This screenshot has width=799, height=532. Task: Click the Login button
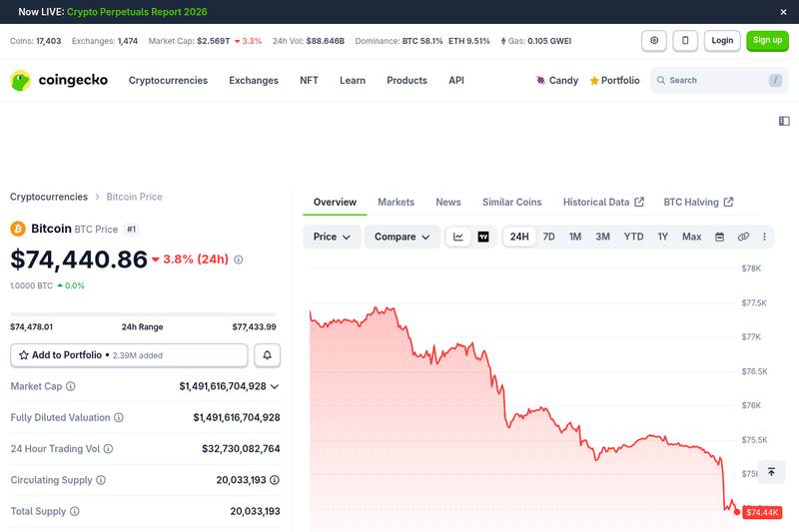point(722,41)
